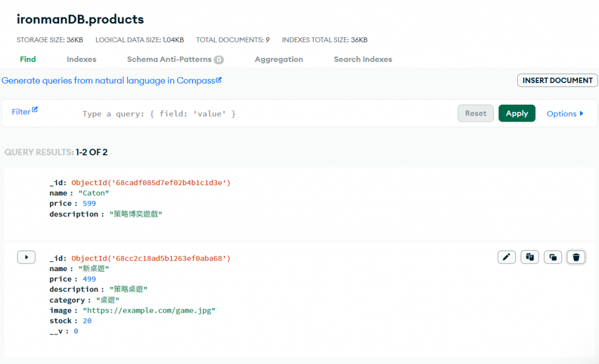Switch to the Indexes tab
599x364 pixels.
81,60
